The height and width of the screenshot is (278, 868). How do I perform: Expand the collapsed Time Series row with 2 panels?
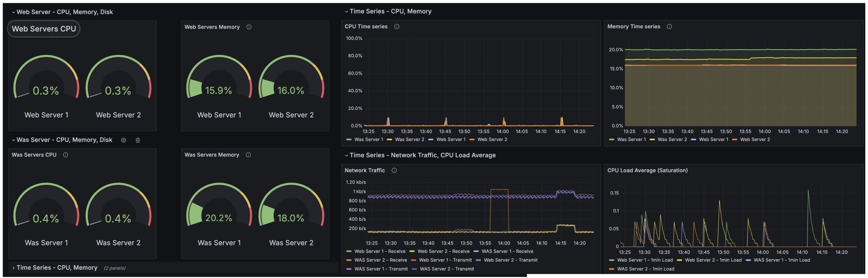(57, 268)
